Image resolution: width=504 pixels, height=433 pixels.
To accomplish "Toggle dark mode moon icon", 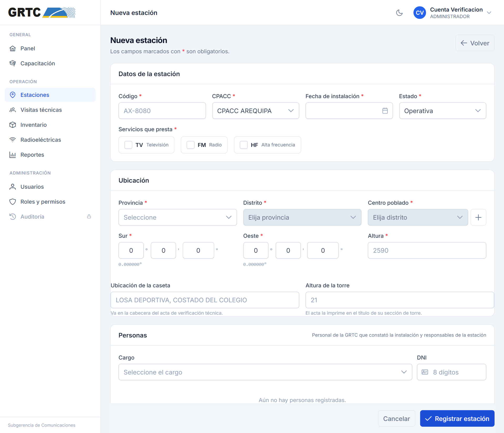I will tap(399, 13).
